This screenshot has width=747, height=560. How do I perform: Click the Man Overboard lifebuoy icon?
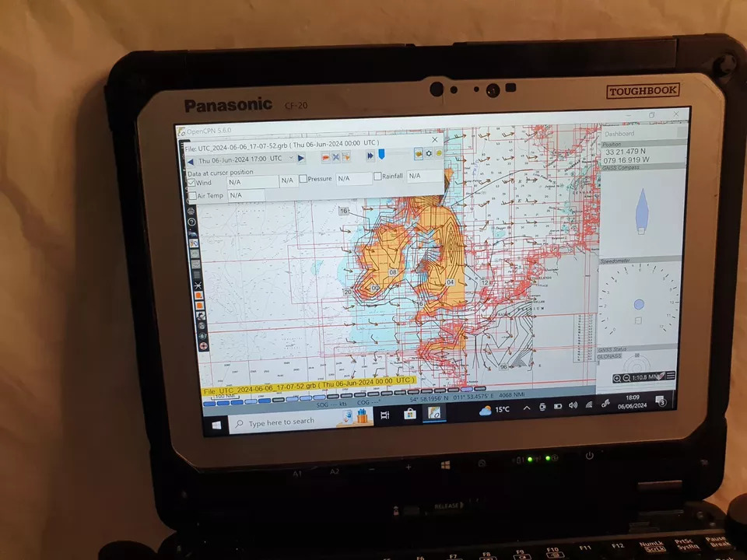click(x=203, y=346)
